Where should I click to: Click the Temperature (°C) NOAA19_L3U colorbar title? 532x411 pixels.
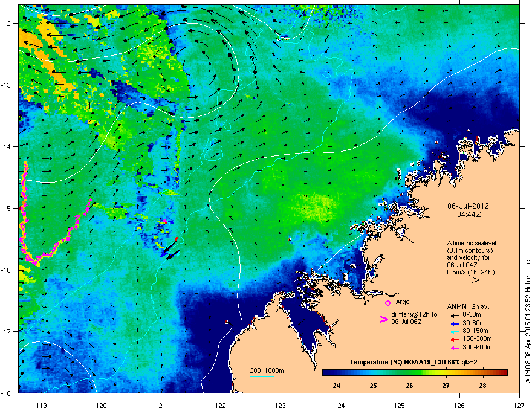click(414, 363)
